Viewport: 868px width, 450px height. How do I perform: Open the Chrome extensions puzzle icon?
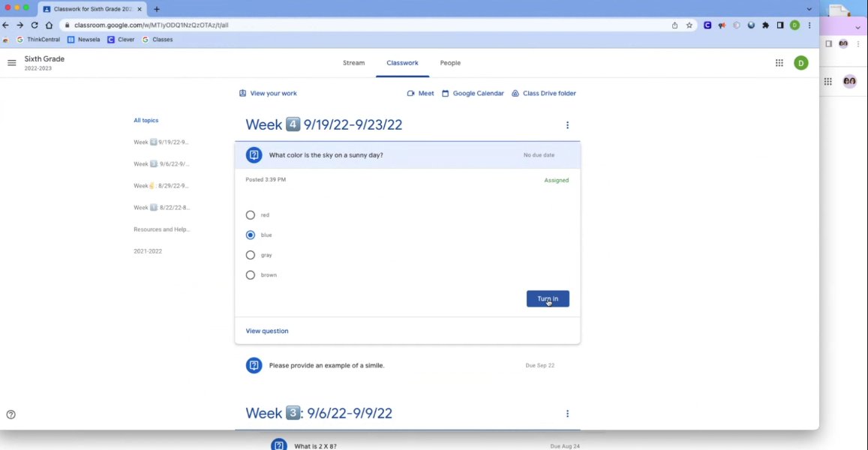[765, 25]
